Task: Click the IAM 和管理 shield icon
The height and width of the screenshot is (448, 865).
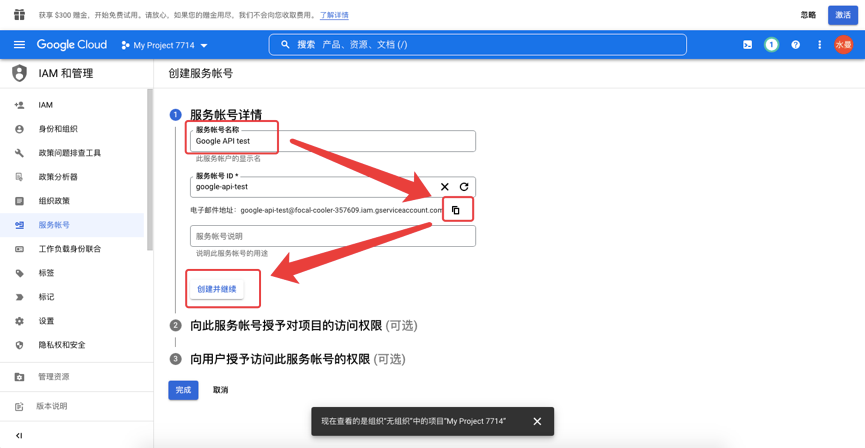Action: click(x=19, y=73)
